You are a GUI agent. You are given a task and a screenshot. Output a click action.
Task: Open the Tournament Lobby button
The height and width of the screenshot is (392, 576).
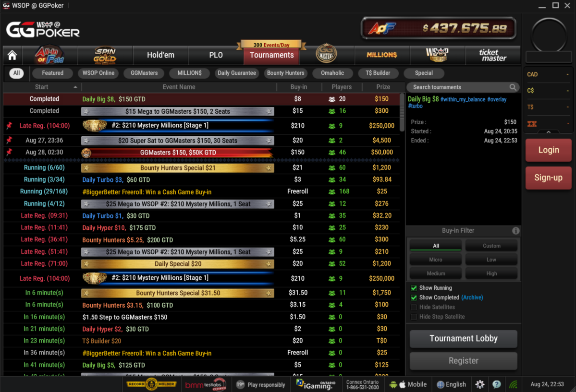click(463, 338)
